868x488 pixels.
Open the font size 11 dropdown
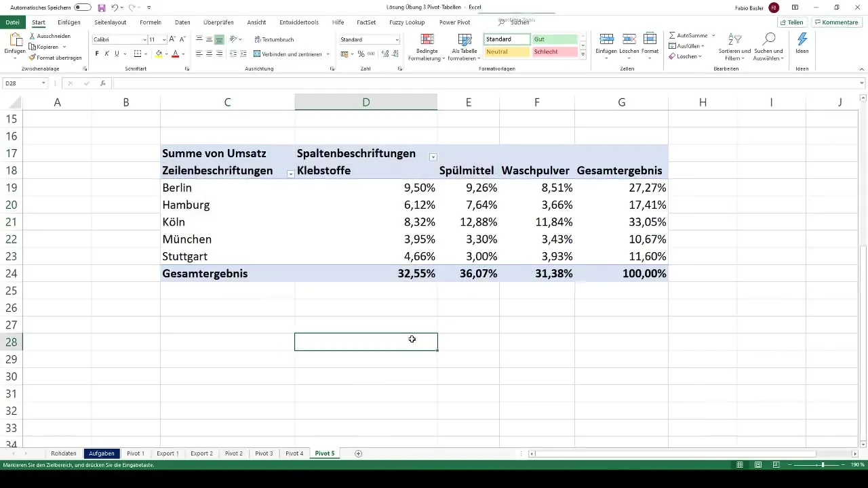(x=163, y=40)
